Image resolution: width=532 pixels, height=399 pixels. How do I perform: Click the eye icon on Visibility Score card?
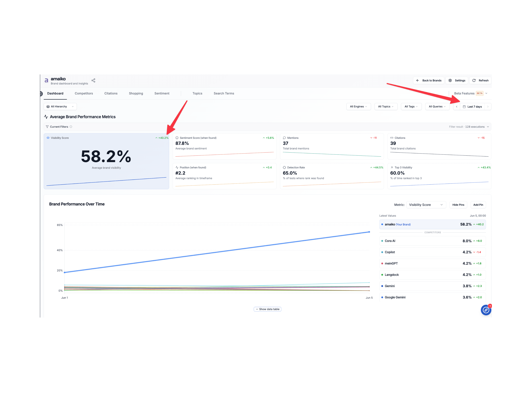tap(48, 138)
